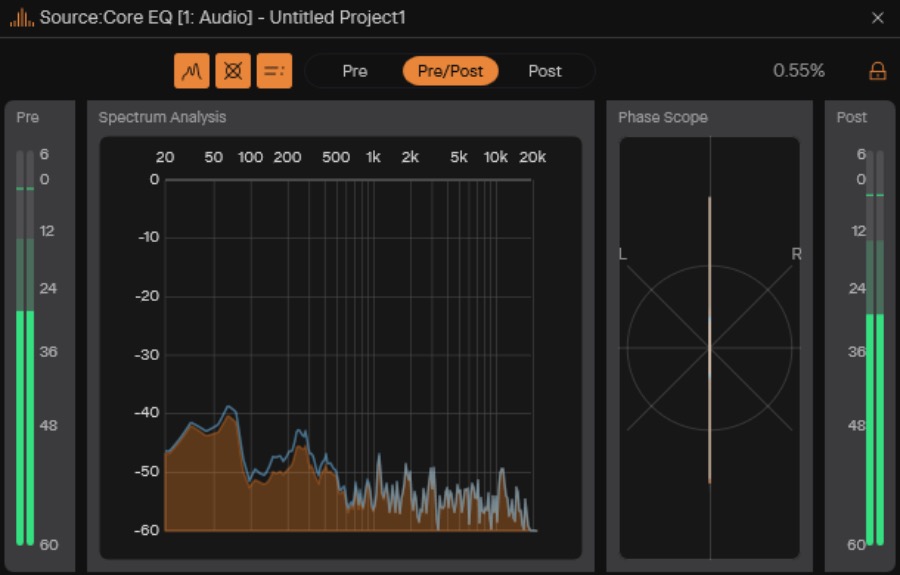This screenshot has width=900, height=575.
Task: Toggle the spectrum analysis icon button
Action: pos(192,71)
